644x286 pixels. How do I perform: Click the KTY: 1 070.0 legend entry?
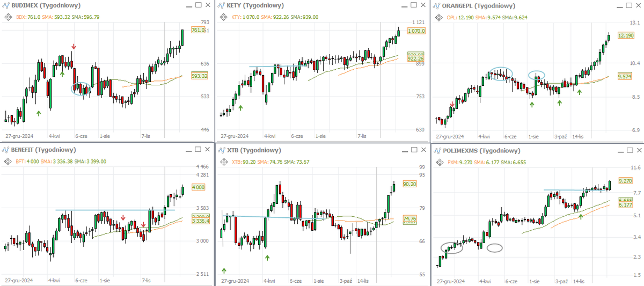246,17
